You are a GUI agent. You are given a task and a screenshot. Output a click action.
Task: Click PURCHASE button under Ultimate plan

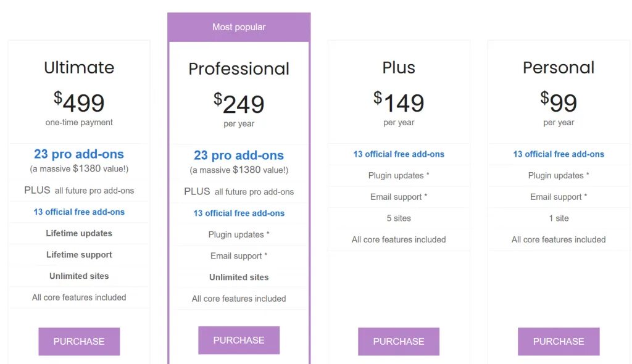tap(79, 341)
